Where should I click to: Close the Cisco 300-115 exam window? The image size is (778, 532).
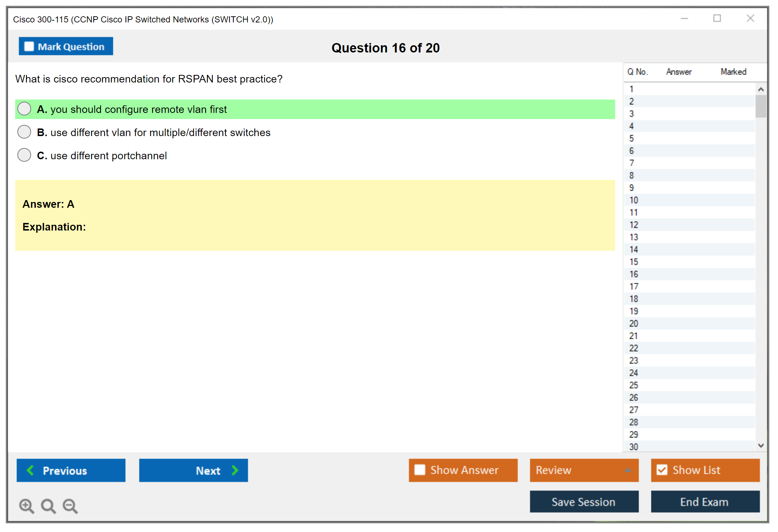[x=750, y=18]
